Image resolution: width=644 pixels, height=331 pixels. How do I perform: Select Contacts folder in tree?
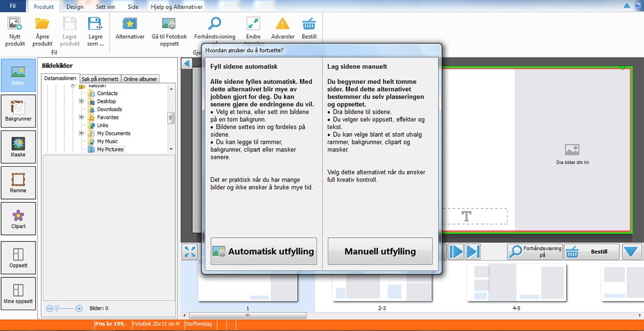(107, 93)
